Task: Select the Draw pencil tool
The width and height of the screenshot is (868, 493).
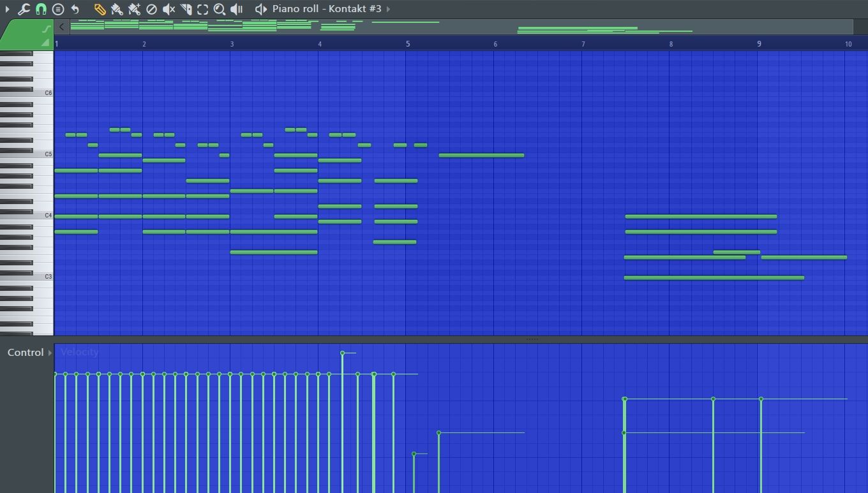Action: (x=100, y=9)
